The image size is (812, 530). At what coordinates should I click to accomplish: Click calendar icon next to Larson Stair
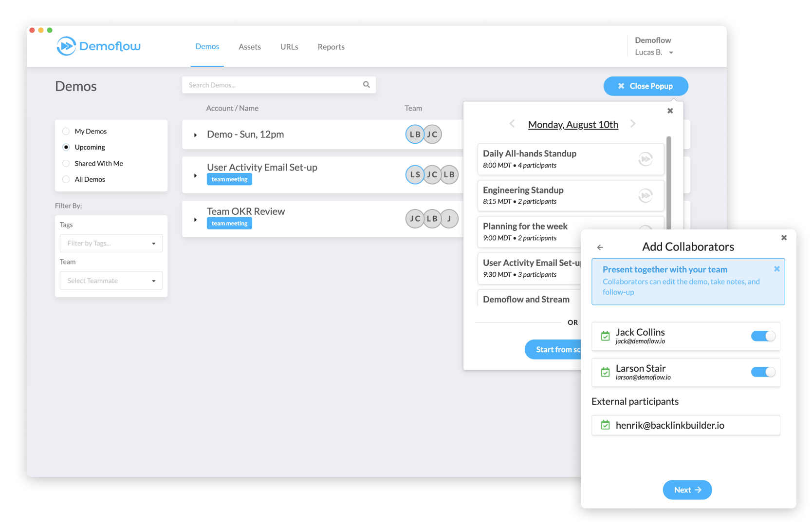(x=606, y=372)
